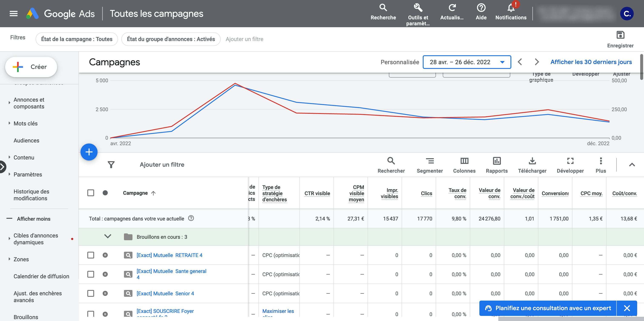Click the Télécharger download icon
The image size is (644, 321).
pyautogui.click(x=532, y=161)
